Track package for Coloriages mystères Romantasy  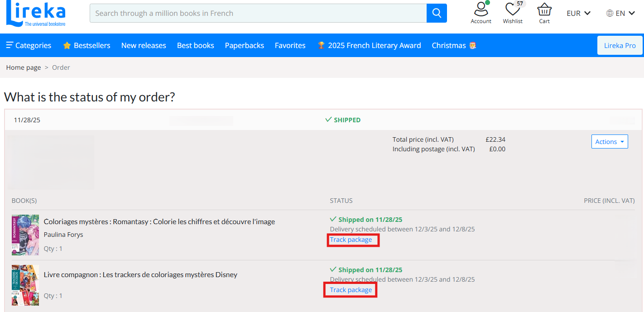[351, 240]
